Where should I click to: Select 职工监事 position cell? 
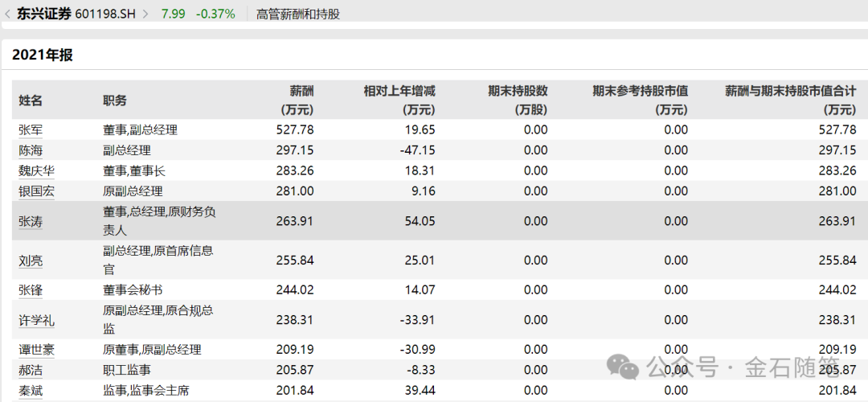click(x=127, y=371)
